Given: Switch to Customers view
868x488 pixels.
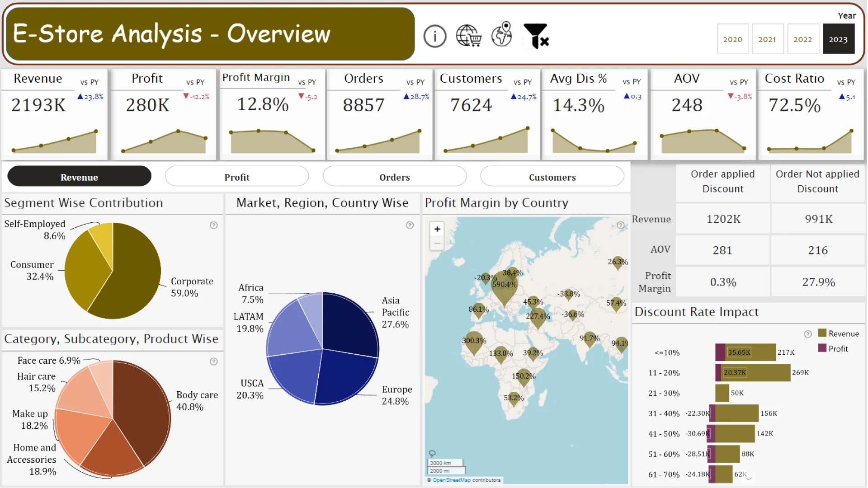Looking at the screenshot, I should coord(552,177).
